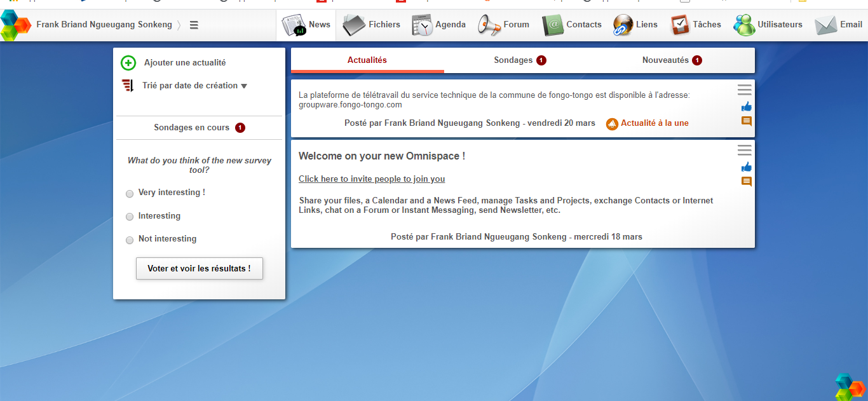The height and width of the screenshot is (401, 868).
Task: Open the hamburger menu beside the user name
Action: pyautogui.click(x=194, y=25)
